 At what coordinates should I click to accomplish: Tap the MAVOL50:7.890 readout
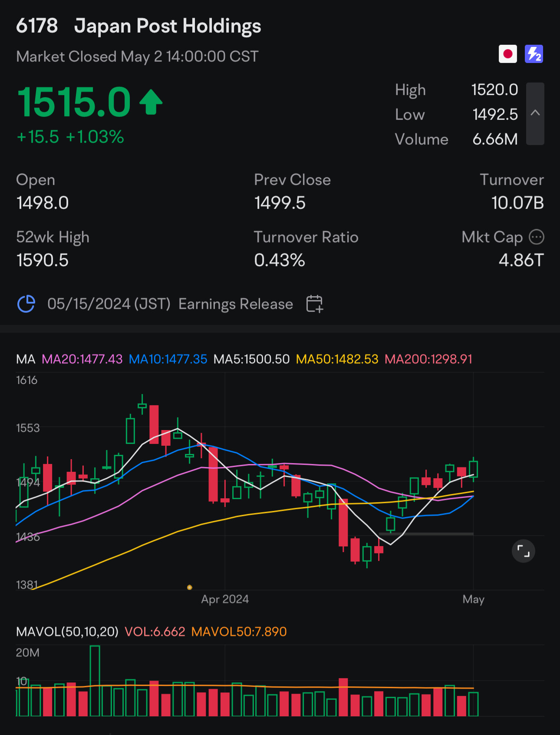[x=239, y=632]
